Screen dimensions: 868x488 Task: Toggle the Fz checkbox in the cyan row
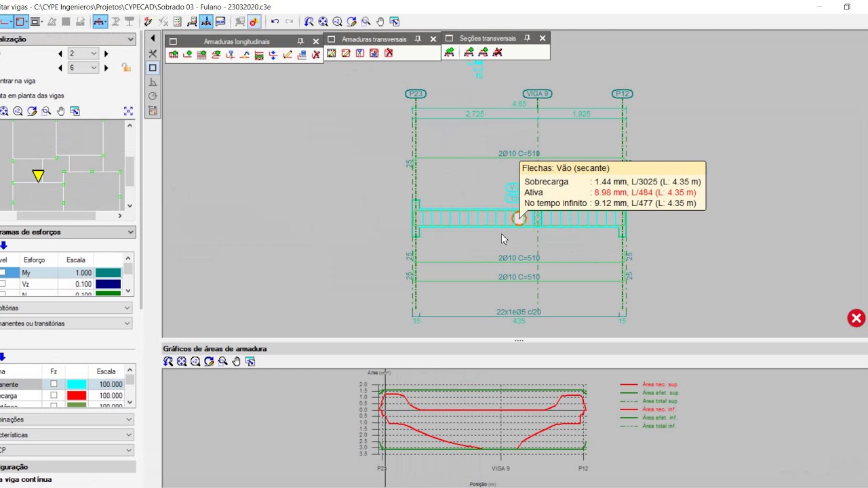54,384
